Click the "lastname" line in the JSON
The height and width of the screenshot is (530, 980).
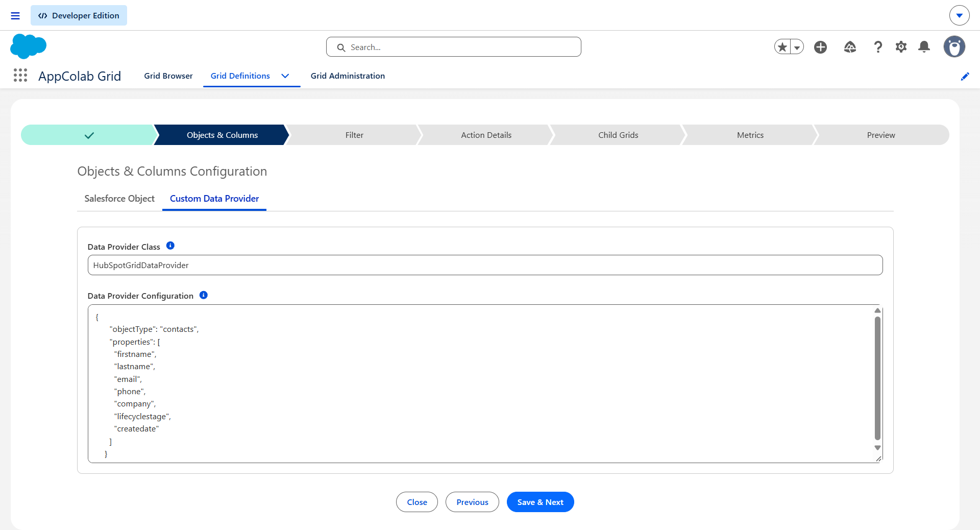(x=135, y=367)
